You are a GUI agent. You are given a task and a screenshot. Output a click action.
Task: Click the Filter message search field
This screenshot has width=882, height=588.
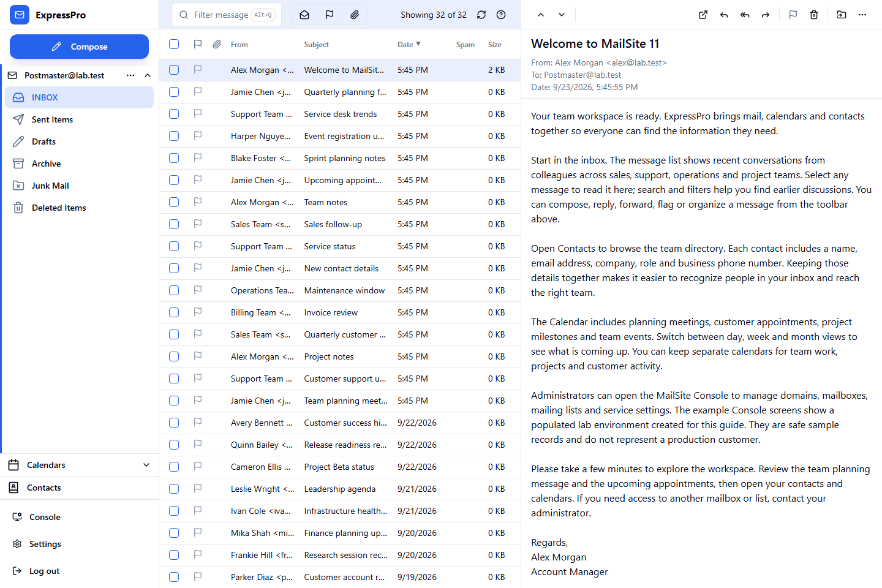point(226,15)
